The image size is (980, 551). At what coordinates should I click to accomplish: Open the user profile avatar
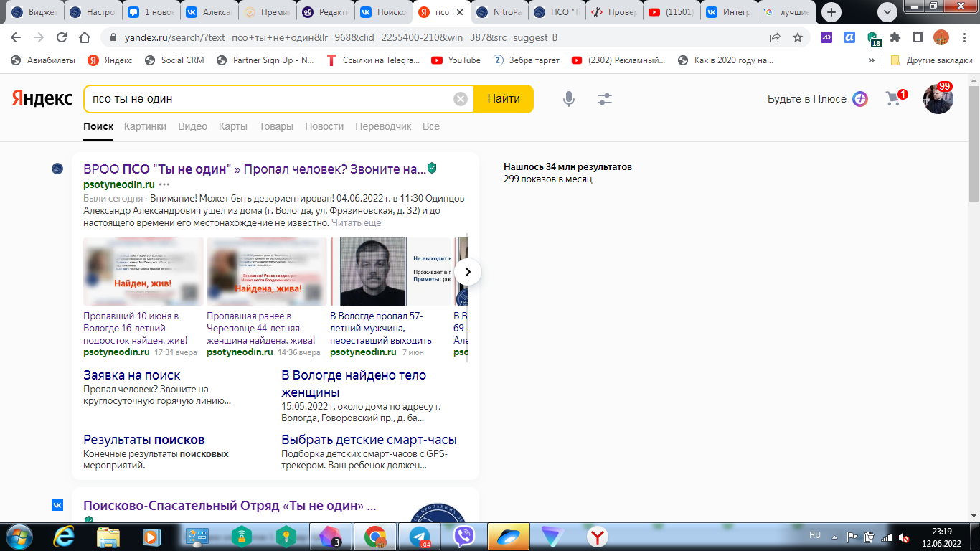(x=938, y=99)
